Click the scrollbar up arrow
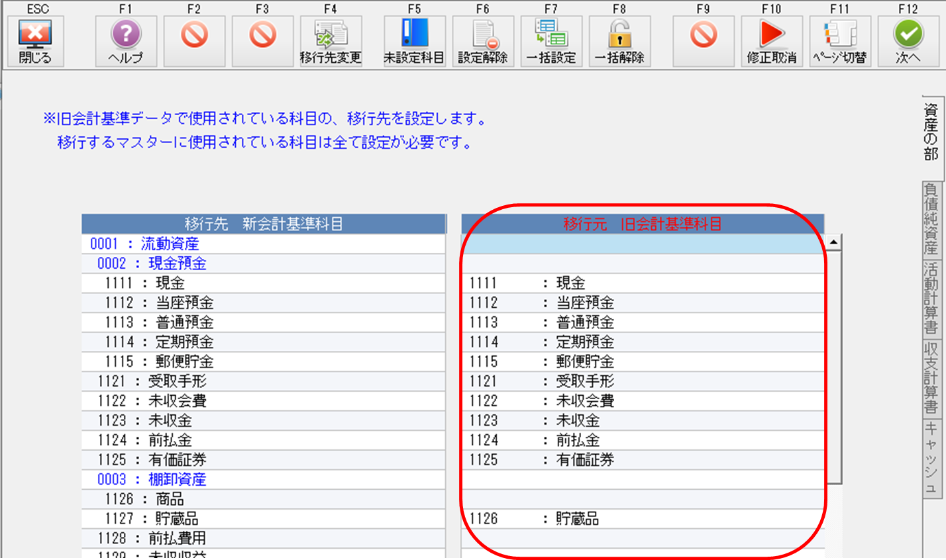This screenshot has height=560, width=946. pyautogui.click(x=833, y=242)
